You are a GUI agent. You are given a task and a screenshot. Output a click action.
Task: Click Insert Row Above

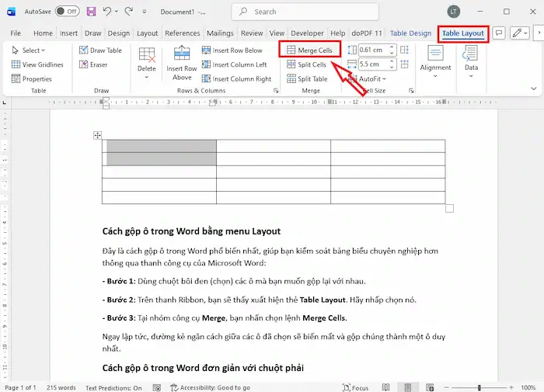coord(181,63)
